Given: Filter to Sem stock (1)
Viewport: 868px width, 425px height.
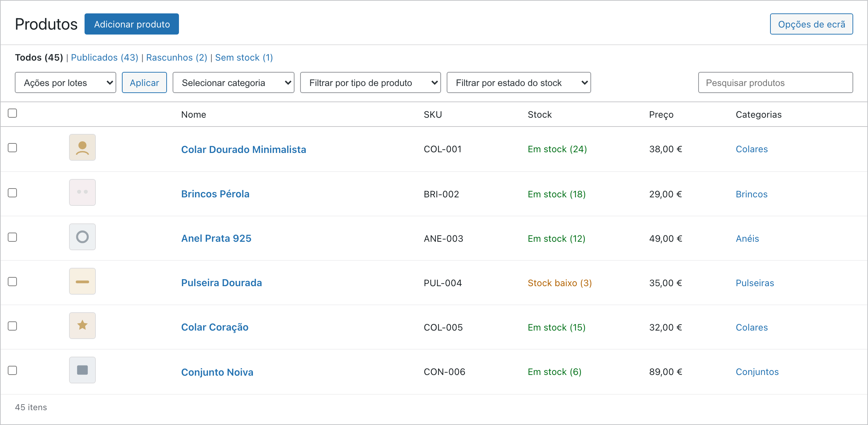Looking at the screenshot, I should (244, 57).
